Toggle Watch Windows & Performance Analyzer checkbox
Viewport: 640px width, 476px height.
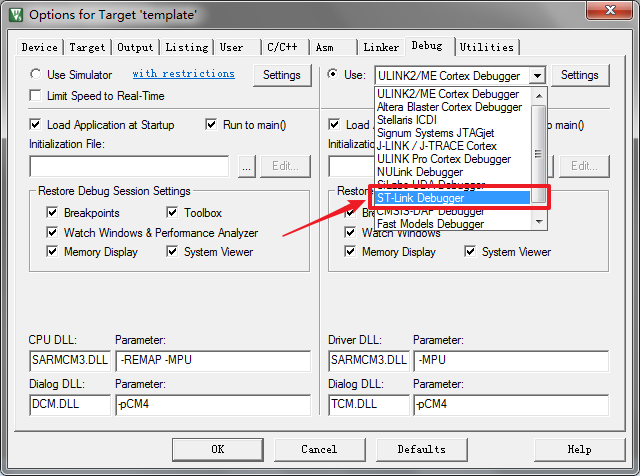coord(52,232)
